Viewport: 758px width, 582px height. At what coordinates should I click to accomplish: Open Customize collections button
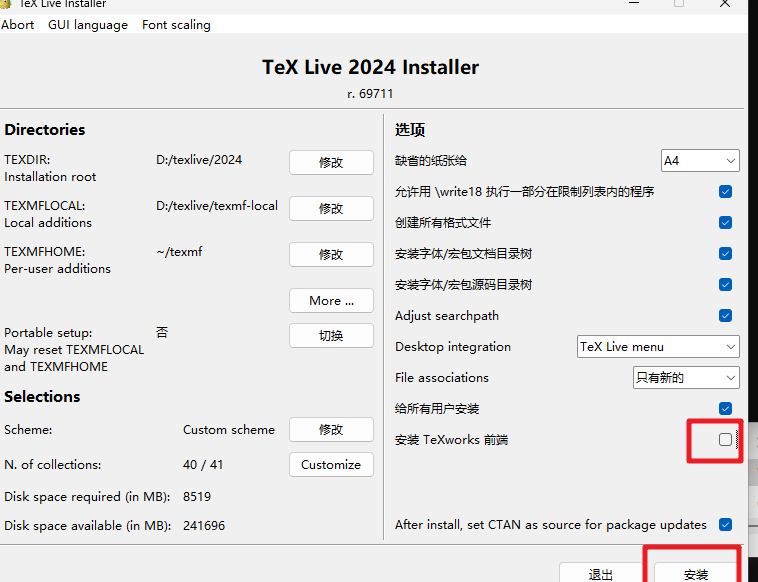(x=331, y=465)
